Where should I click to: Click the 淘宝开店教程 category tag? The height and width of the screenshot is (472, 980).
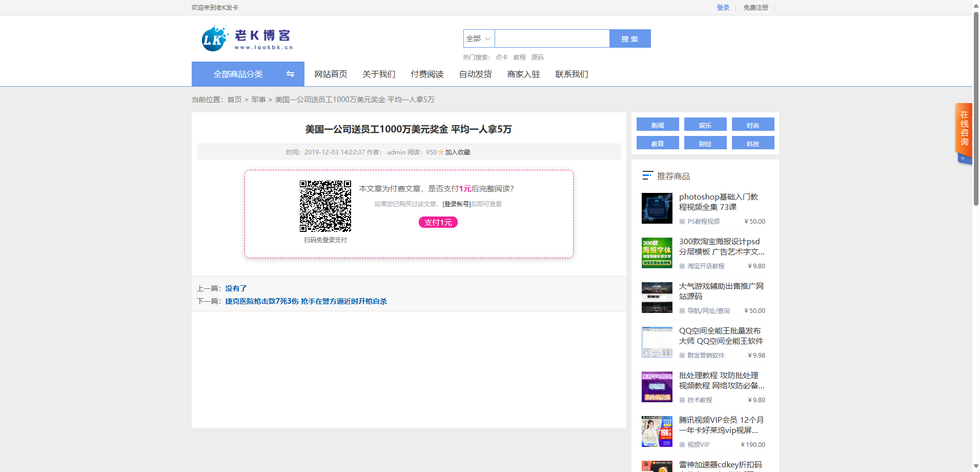click(x=706, y=266)
